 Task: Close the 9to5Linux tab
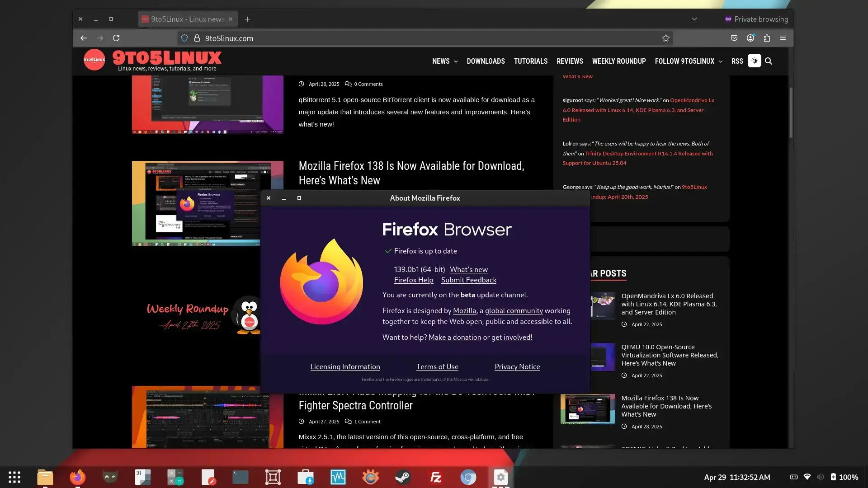231,19
